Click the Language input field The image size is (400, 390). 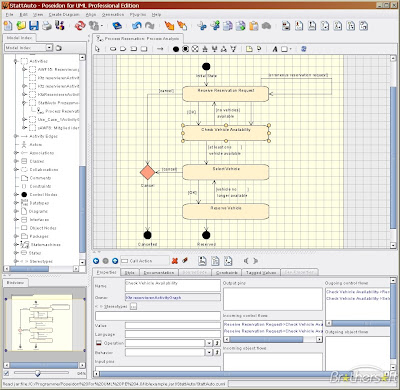[x=173, y=334]
